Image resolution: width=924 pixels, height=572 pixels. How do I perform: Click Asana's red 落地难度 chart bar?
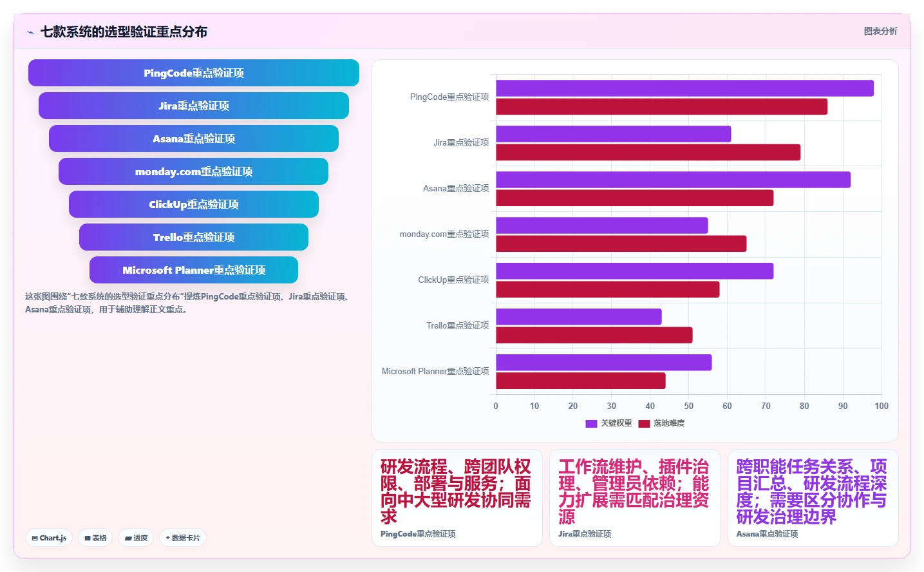point(634,198)
